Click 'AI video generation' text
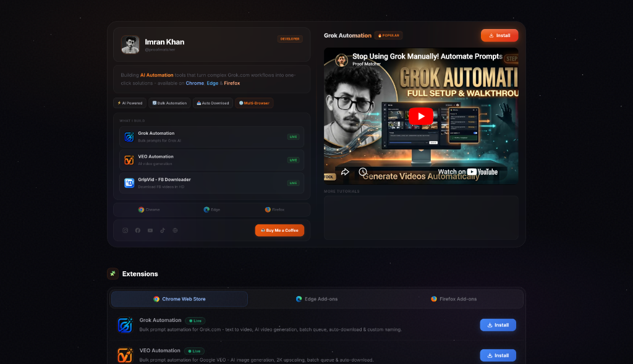This screenshot has height=364, width=633. pyautogui.click(x=155, y=164)
